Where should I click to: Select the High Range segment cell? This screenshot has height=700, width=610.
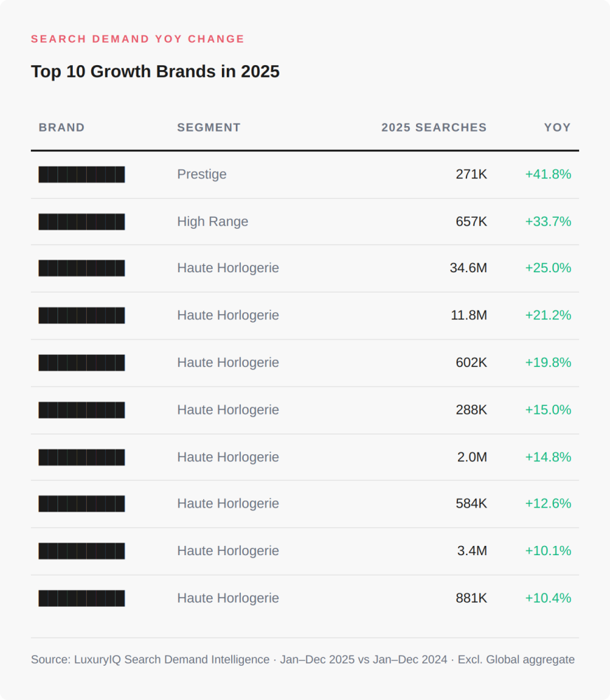point(212,222)
